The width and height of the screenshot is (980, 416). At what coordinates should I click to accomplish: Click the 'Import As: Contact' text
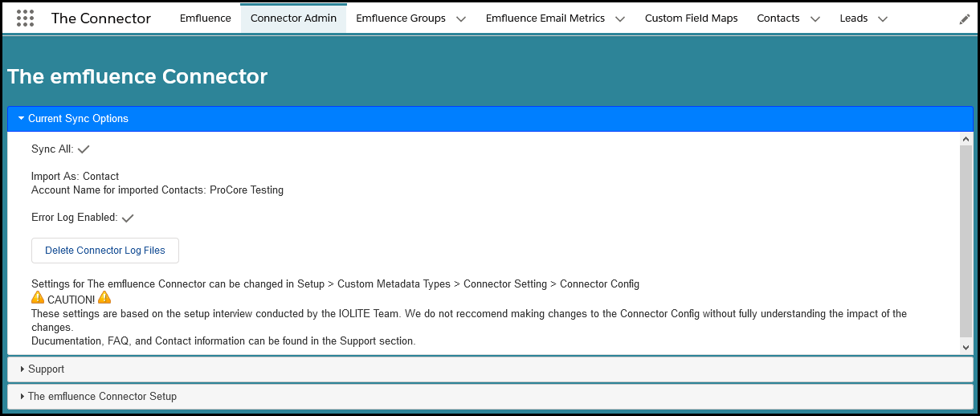point(76,176)
